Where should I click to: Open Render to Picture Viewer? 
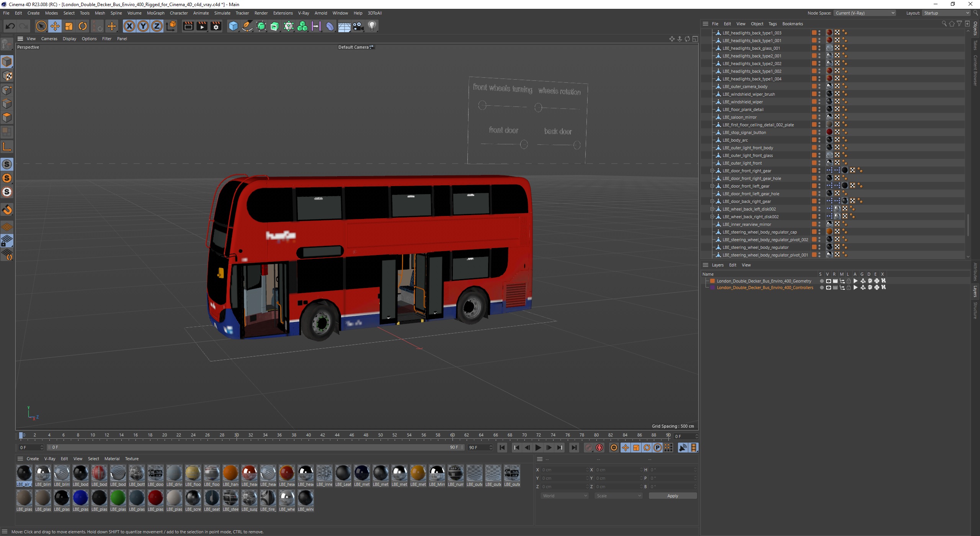[202, 26]
